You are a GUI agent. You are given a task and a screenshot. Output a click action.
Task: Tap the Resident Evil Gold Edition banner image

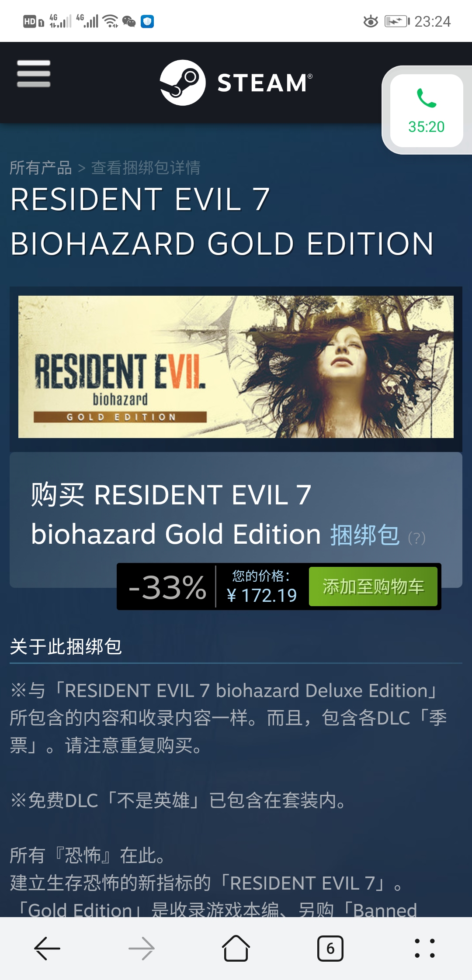click(x=236, y=367)
